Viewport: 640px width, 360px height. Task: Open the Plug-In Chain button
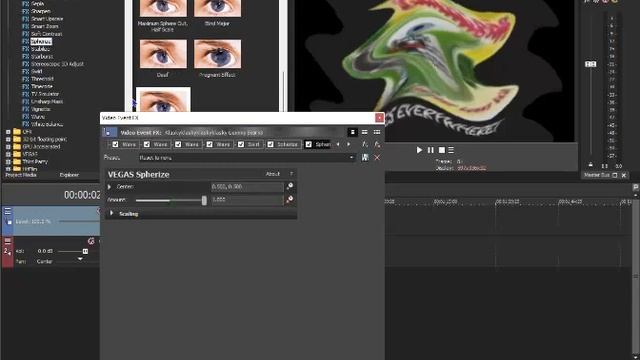[x=365, y=144]
